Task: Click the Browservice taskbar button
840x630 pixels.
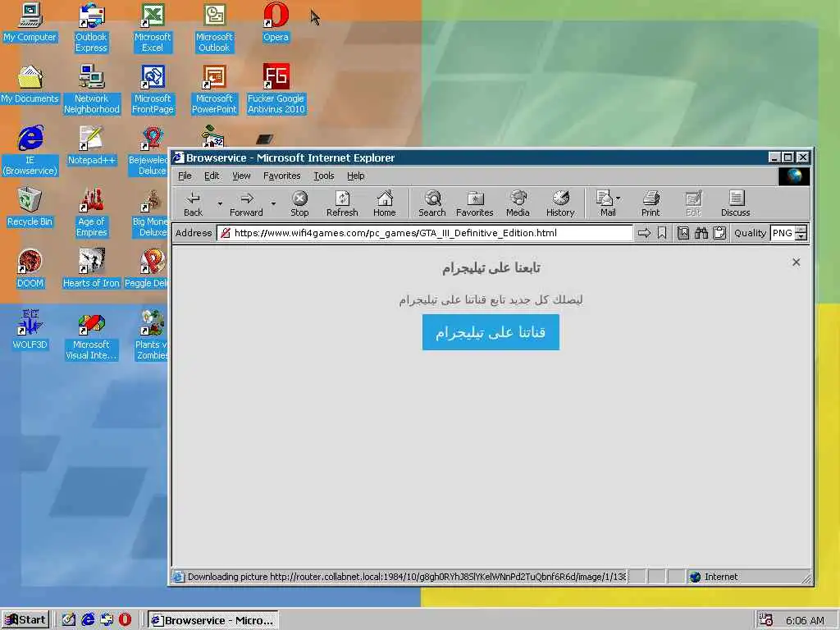Action: 213,620
